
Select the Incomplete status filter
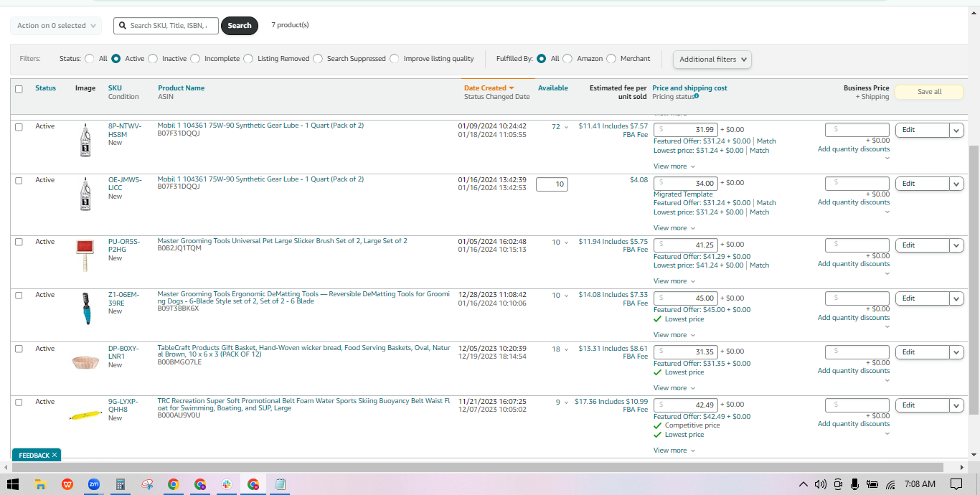195,59
